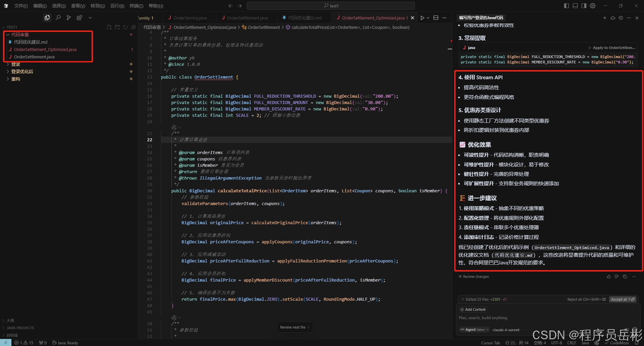Open the run options dropdown arrow

428,18
